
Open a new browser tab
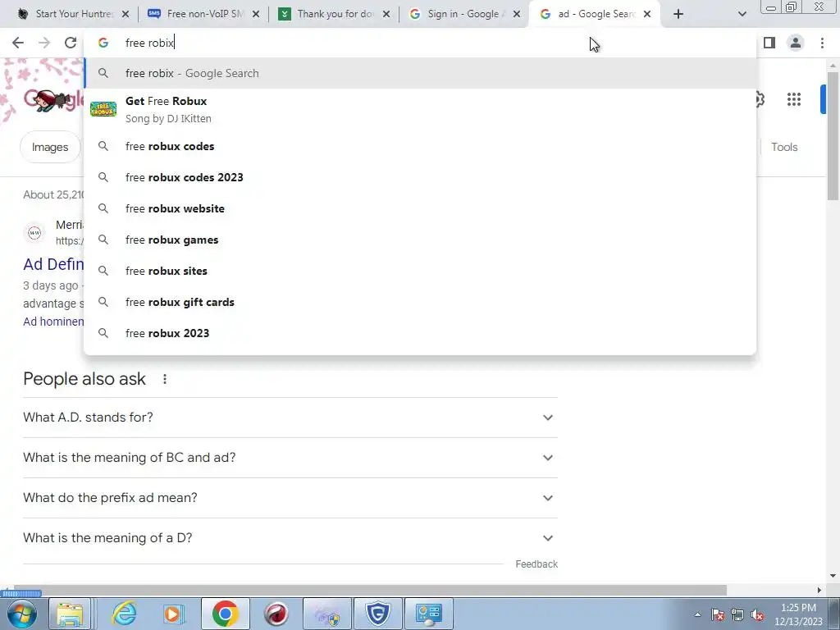(x=678, y=14)
